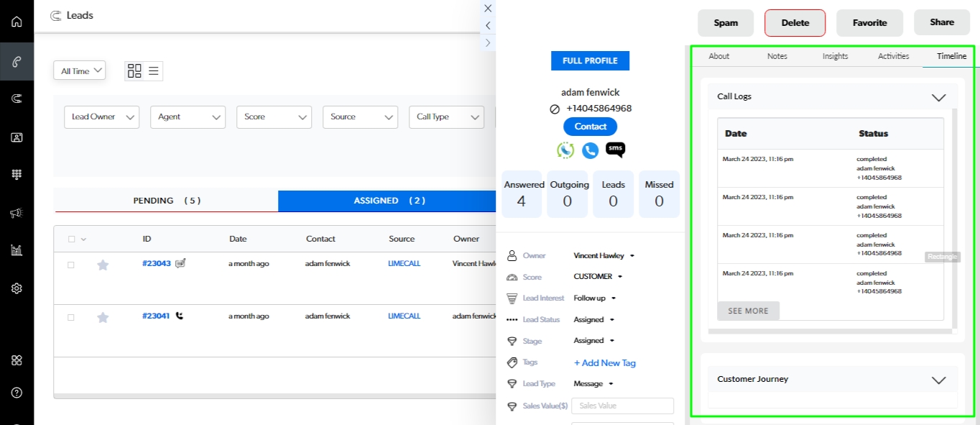Image resolution: width=980 pixels, height=425 pixels.
Task: Click the Sales Value input field
Action: 622,406
